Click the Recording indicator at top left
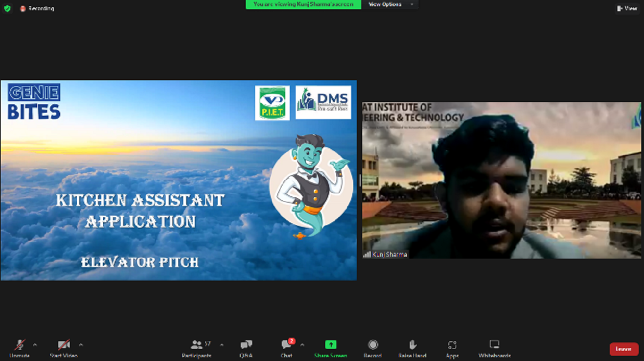The height and width of the screenshot is (361, 644). coord(37,9)
